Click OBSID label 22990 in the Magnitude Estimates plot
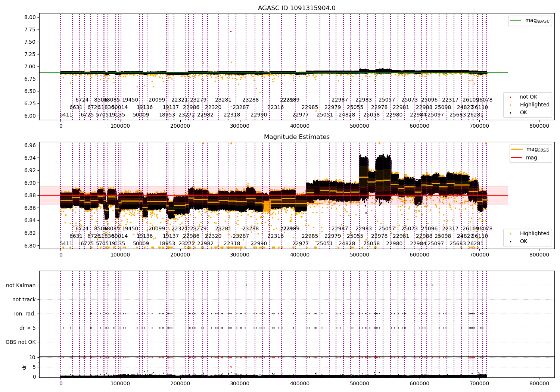 tap(259, 243)
